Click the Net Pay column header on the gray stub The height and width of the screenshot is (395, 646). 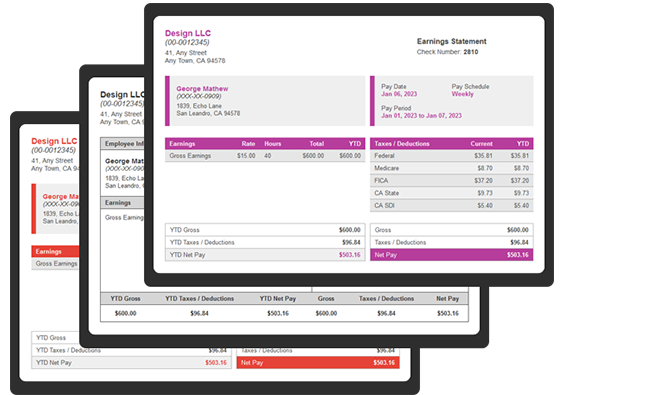[x=447, y=299]
